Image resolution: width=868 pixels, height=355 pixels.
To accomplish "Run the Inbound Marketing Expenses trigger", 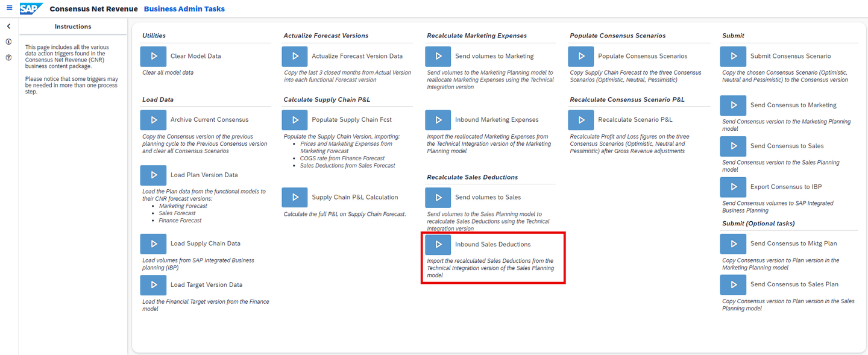I will coord(438,120).
